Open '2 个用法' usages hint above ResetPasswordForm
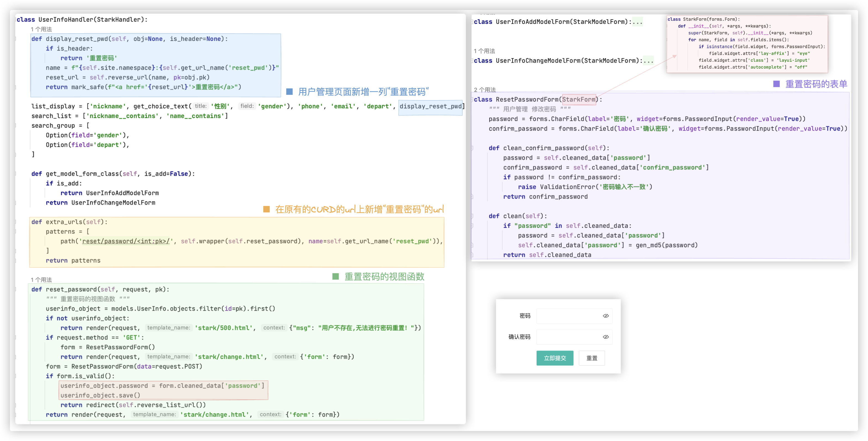 tap(485, 90)
